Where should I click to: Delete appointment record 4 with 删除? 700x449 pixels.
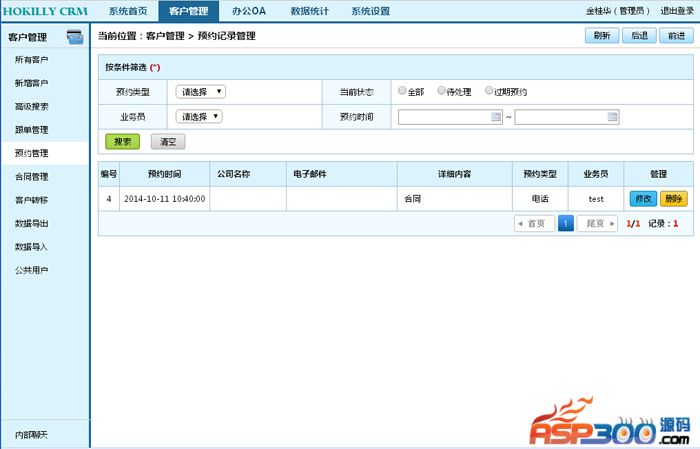click(x=673, y=198)
